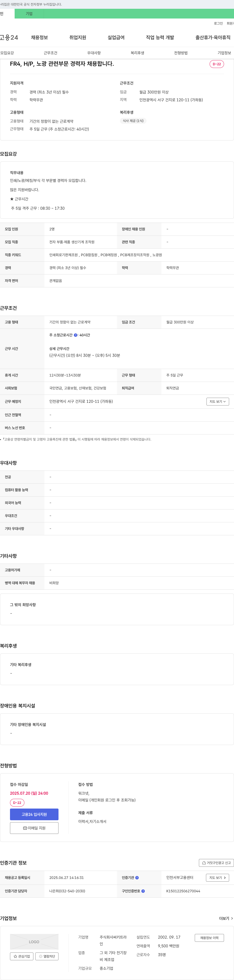Click the D-22 badge beside job title
Screen dimensions: 234x980
pyautogui.click(x=217, y=64)
